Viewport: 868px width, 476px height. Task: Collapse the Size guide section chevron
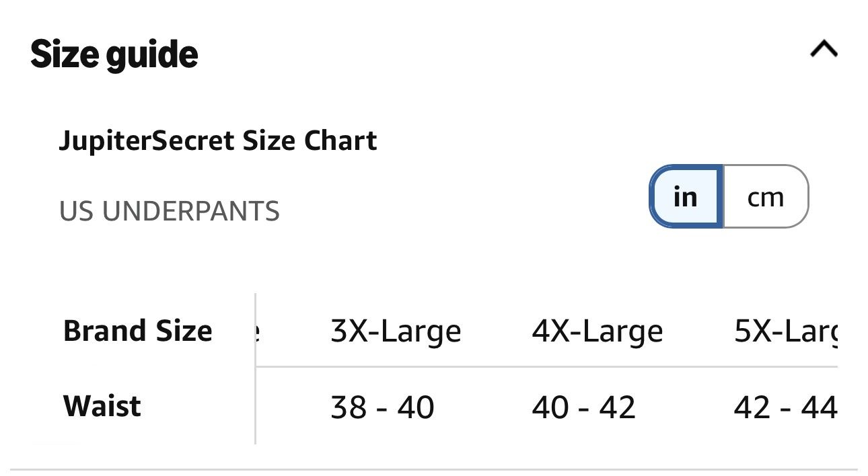tap(824, 49)
